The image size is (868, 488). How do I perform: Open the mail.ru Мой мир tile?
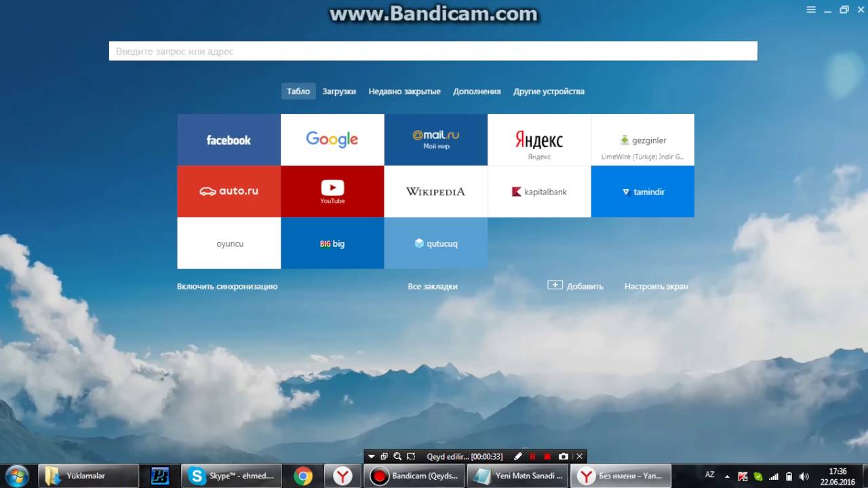pyautogui.click(x=435, y=140)
